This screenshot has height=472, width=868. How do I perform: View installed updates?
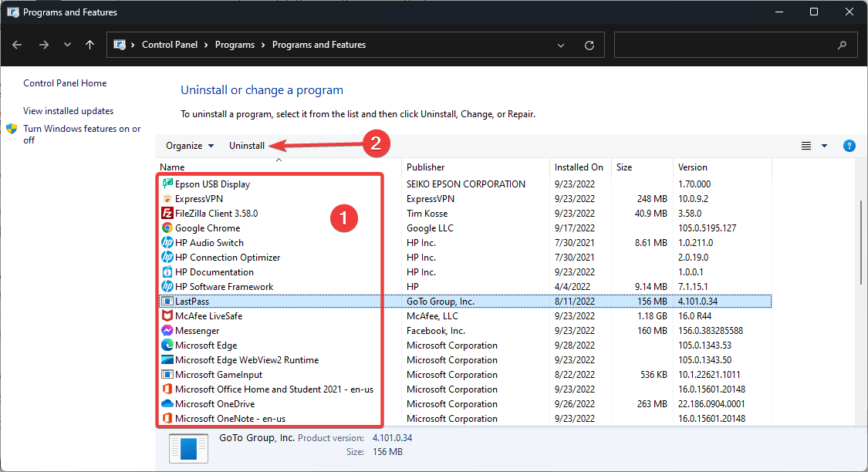68,110
